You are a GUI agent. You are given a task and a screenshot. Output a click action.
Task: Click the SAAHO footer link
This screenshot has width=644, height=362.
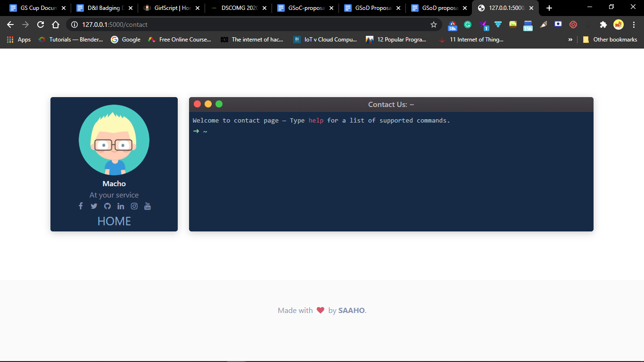click(x=351, y=310)
